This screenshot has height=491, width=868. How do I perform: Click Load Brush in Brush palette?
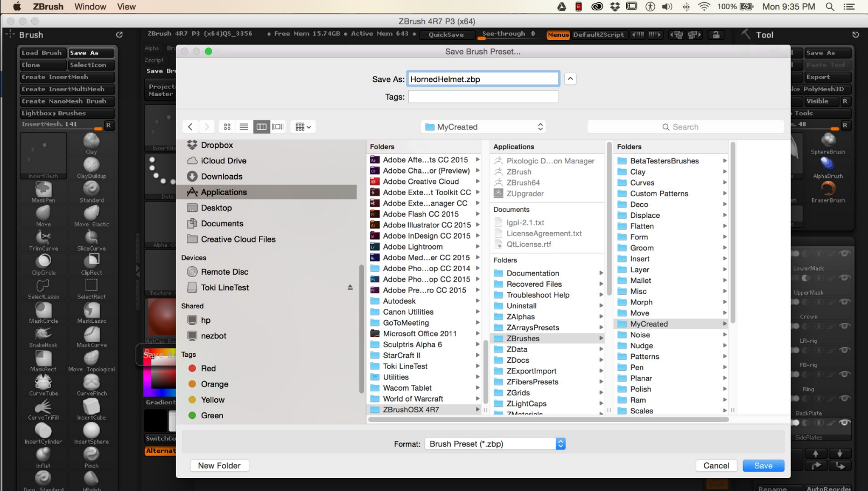(x=43, y=53)
